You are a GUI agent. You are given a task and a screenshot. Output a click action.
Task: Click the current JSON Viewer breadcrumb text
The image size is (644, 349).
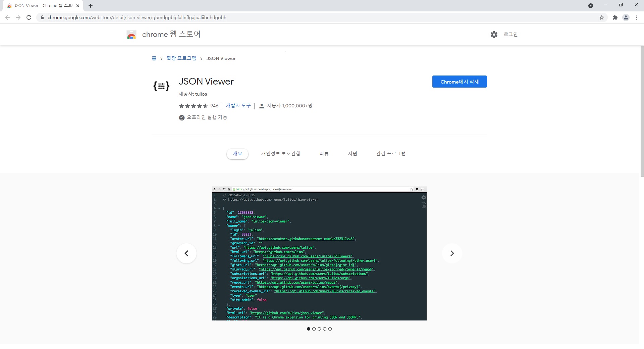point(221,58)
